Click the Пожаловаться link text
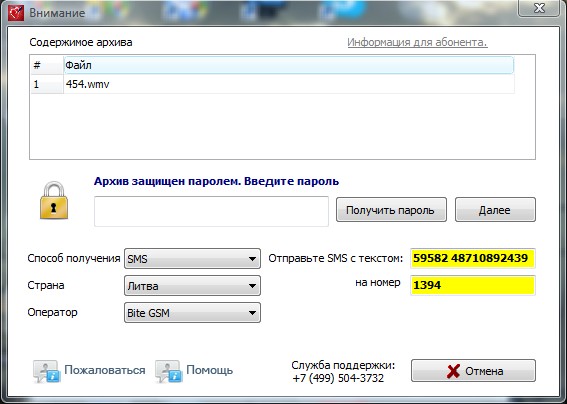 [x=105, y=370]
